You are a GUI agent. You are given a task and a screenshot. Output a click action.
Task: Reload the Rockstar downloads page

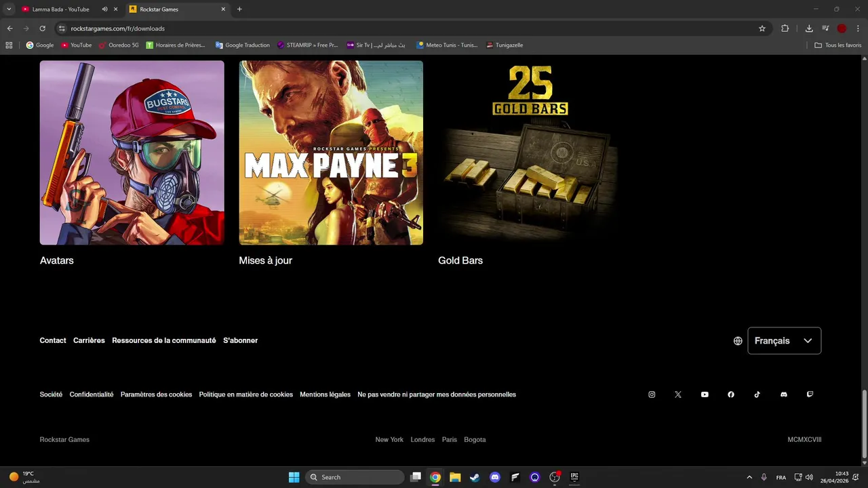click(42, 28)
